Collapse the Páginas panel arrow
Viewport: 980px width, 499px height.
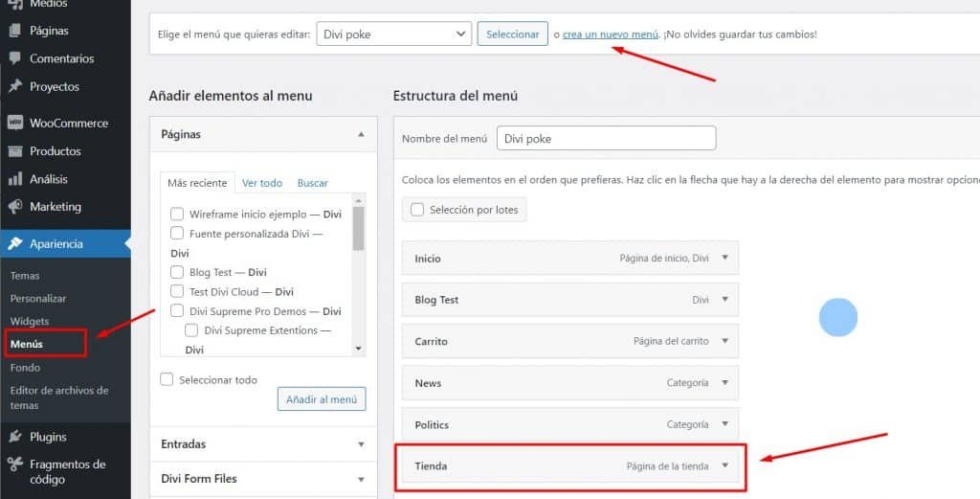[x=361, y=134]
